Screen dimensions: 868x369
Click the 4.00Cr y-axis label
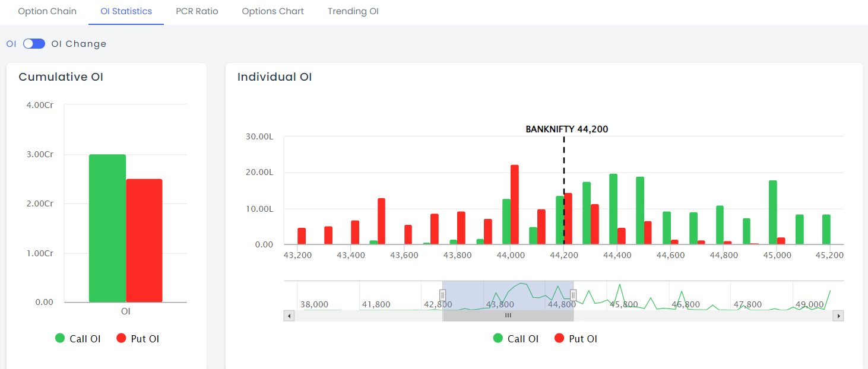[40, 105]
